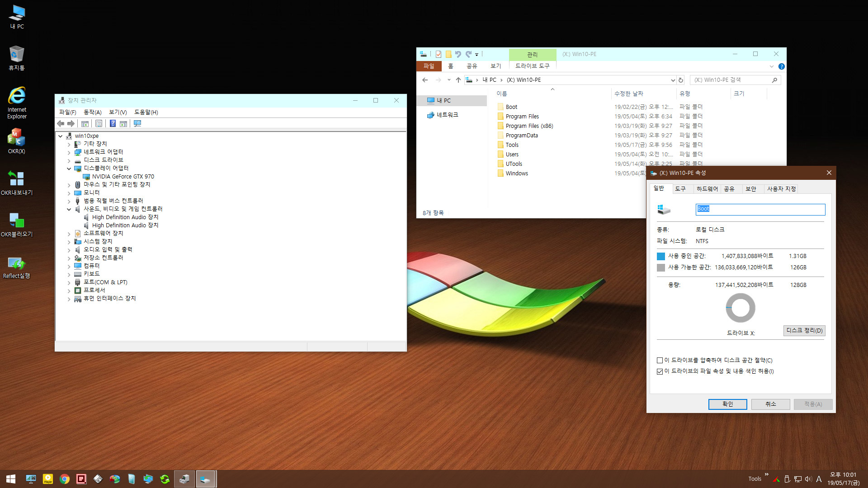The width and height of the screenshot is (868, 488).
Task: Click the drive label field containing Boot
Action: 760,209
